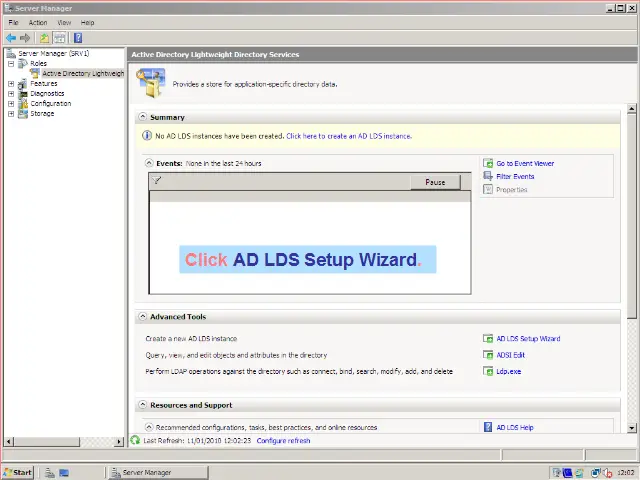The image size is (640, 480).
Task: Click link to create an AD LDS instance
Action: click(x=349, y=136)
